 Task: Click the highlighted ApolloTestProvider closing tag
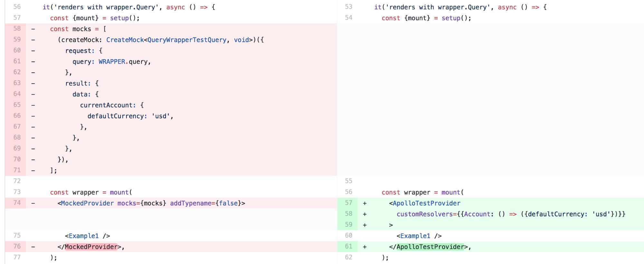[430, 247]
